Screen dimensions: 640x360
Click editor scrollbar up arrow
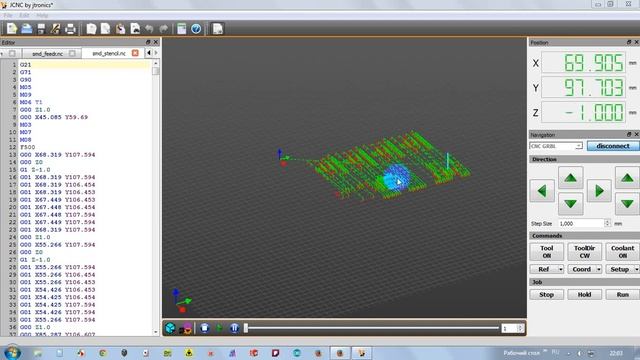point(156,63)
